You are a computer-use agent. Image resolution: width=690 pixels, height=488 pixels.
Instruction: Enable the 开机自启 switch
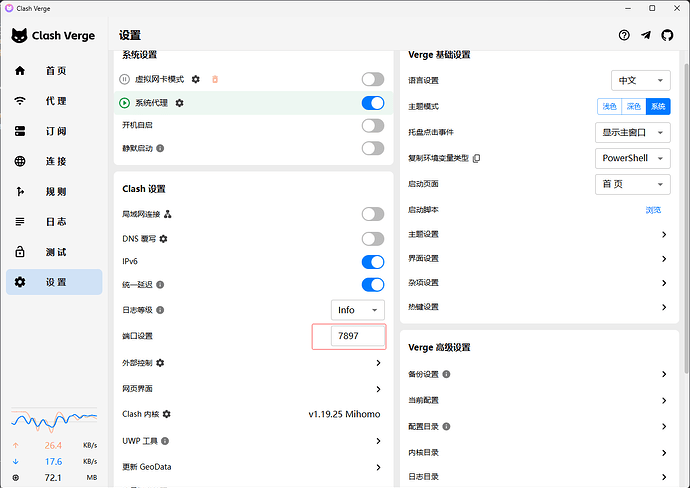tap(373, 126)
